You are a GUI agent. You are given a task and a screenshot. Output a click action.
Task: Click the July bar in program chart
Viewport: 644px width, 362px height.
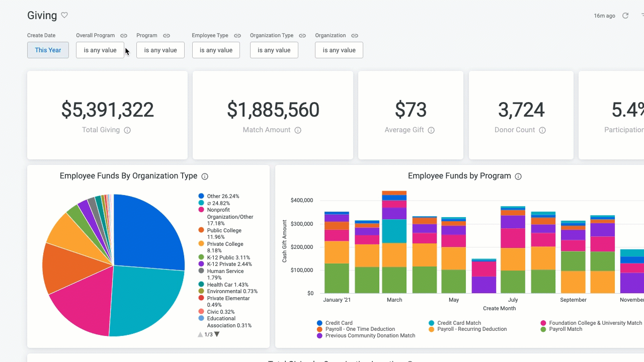[x=513, y=250]
